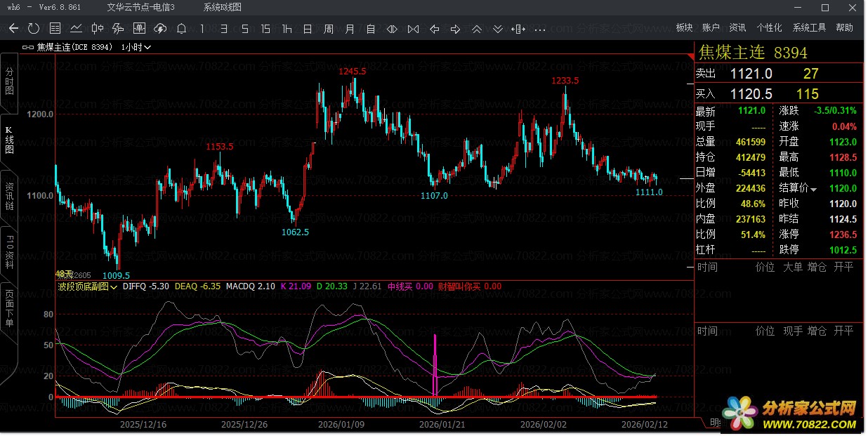The image size is (868, 436).
Task: Click the cloud sync icon
Action: [160, 29]
